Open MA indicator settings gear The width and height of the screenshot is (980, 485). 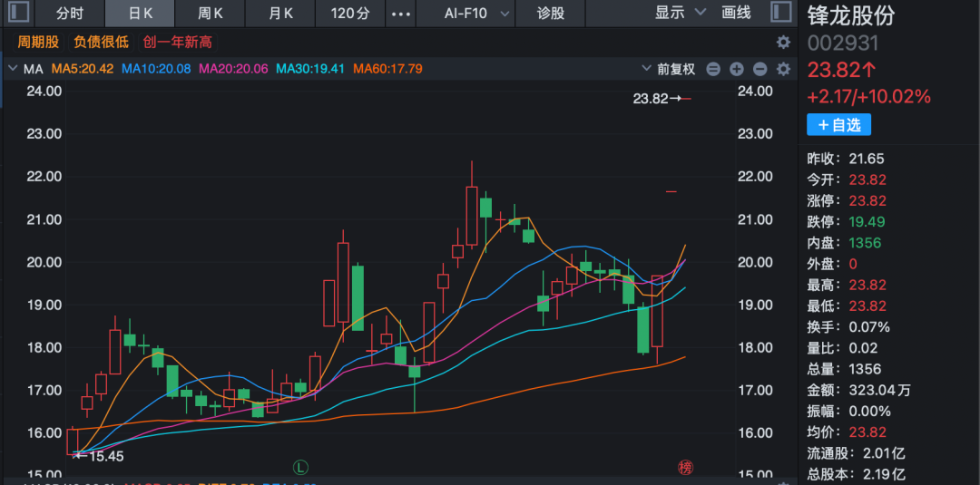(x=783, y=69)
